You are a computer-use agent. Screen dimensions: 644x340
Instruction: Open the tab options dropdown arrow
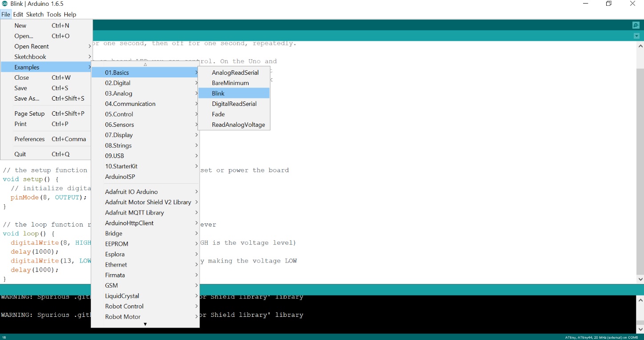[x=636, y=36]
